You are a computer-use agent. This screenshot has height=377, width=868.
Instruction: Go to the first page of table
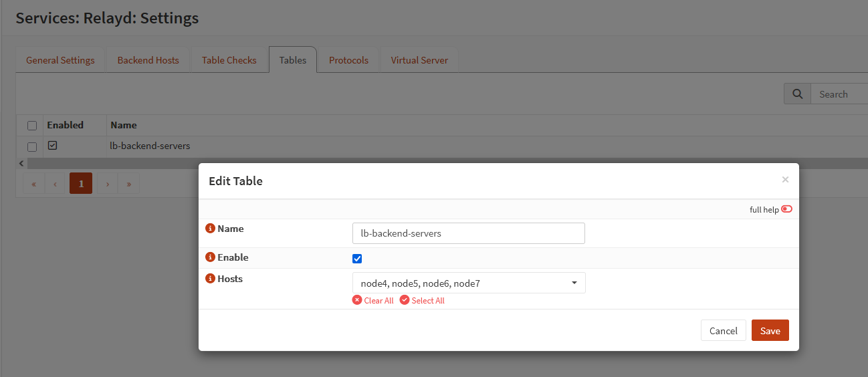click(x=33, y=183)
